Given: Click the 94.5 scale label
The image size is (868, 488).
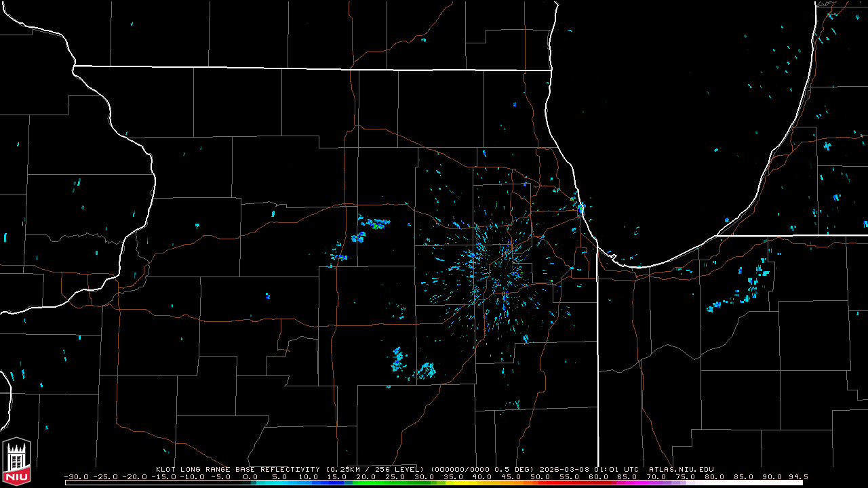Looking at the screenshot, I should [x=798, y=477].
